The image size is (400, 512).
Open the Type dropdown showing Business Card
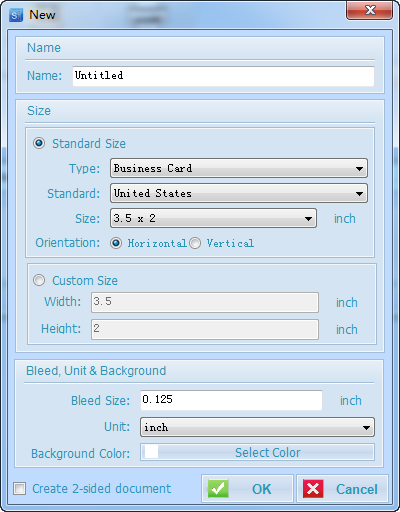pos(239,168)
